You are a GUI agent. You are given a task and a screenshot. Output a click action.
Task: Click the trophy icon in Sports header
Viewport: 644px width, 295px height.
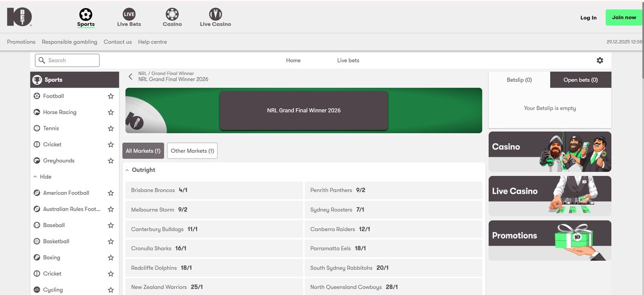(37, 80)
